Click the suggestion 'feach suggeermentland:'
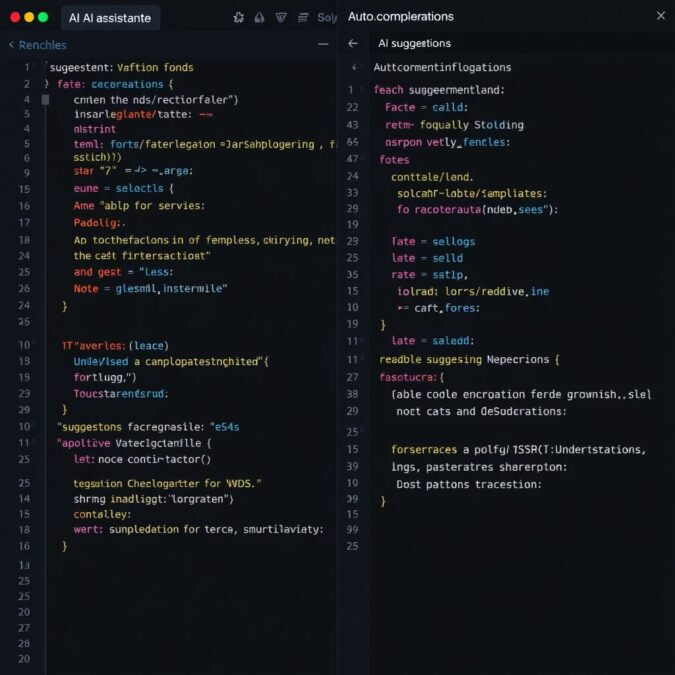Screen dimensions: 675x675 (439, 90)
